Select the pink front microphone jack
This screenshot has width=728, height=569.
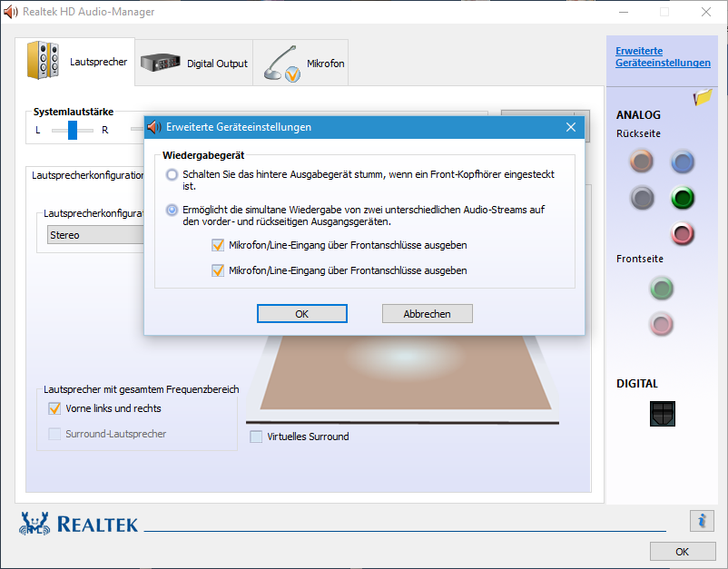click(x=661, y=324)
